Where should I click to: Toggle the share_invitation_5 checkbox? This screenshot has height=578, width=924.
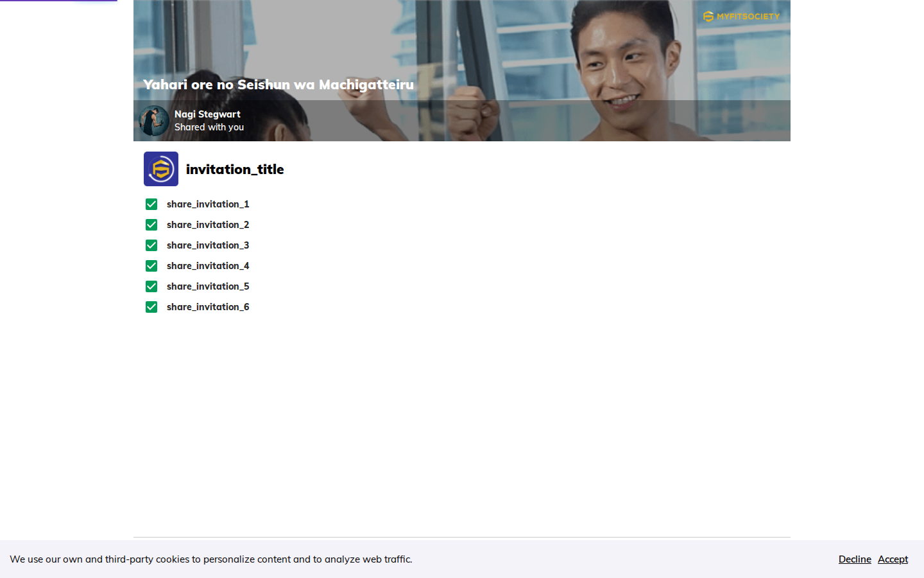151,286
